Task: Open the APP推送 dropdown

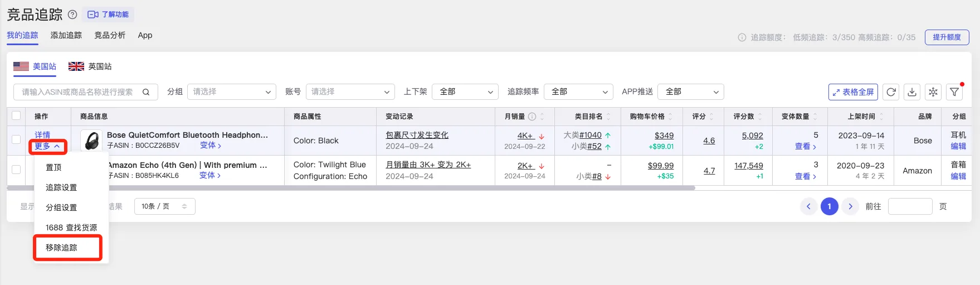Action: (x=690, y=92)
